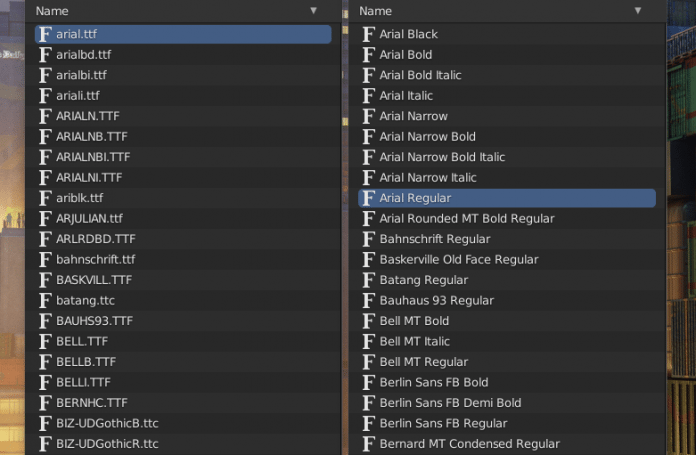Click font icon next to ARIALN.TTF
Viewport: 696px width, 455px height.
45,116
